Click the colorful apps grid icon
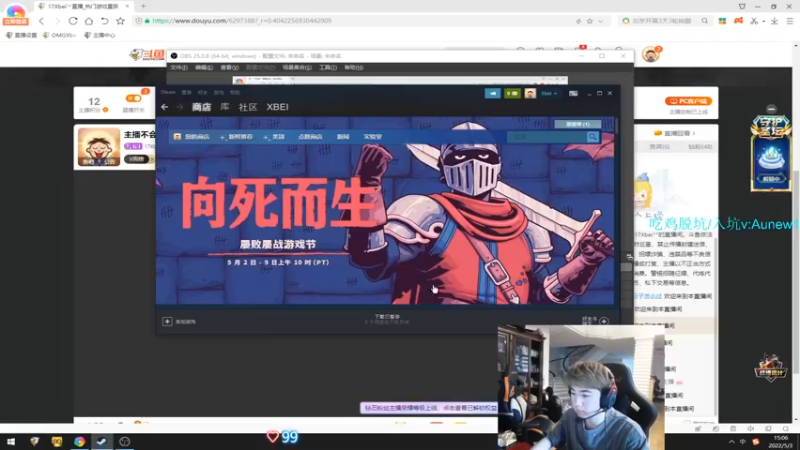The width and height of the screenshot is (800, 450). (x=722, y=21)
